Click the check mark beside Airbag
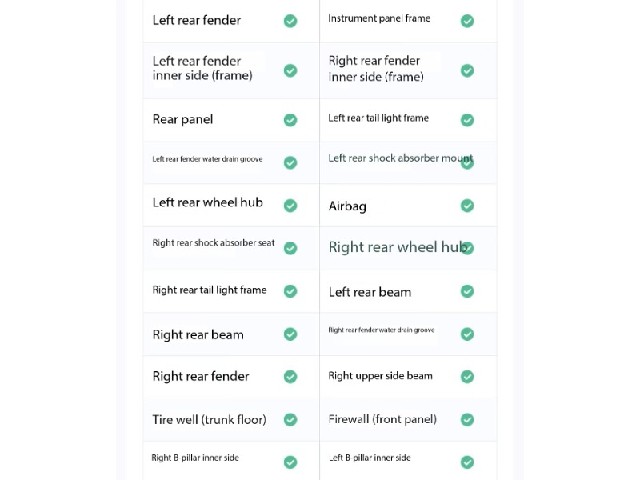This screenshot has height=480, width=640. pyautogui.click(x=467, y=205)
